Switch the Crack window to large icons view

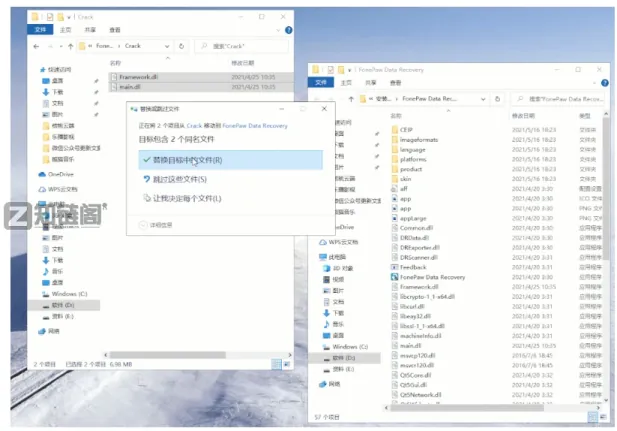tap(287, 364)
